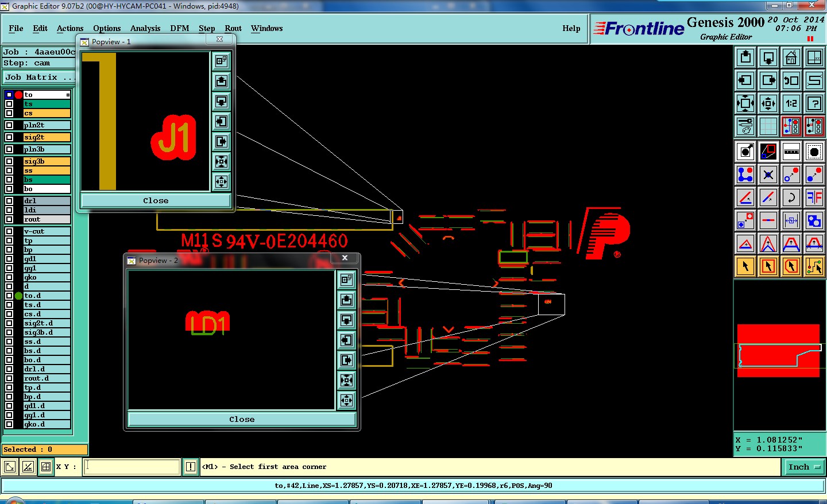Select the sig3b layer name
The height and width of the screenshot is (504, 827).
coord(47,161)
